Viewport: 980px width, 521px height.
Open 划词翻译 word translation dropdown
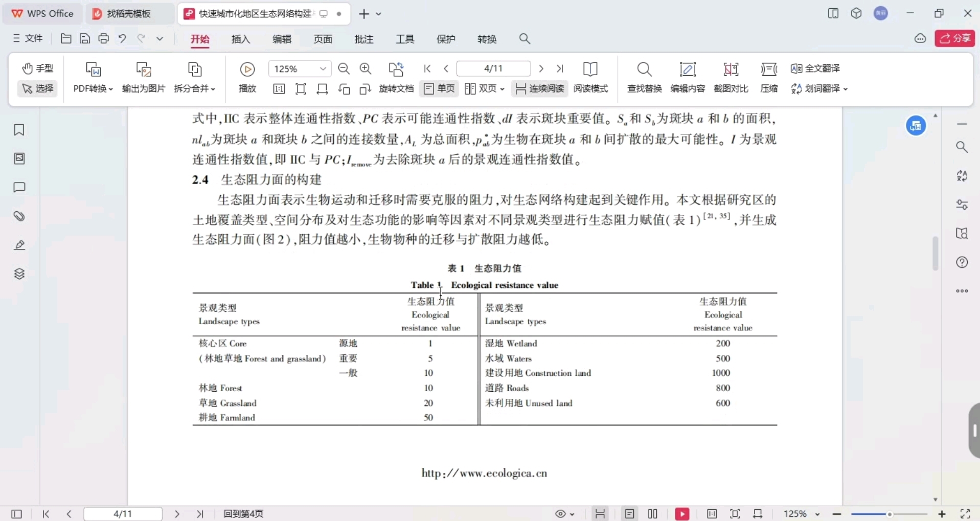tap(819, 89)
